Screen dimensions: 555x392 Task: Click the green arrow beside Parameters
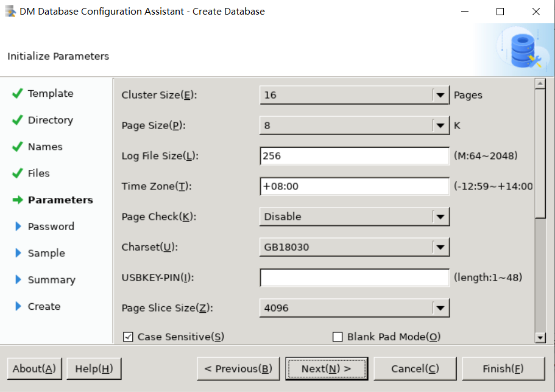[17, 200]
